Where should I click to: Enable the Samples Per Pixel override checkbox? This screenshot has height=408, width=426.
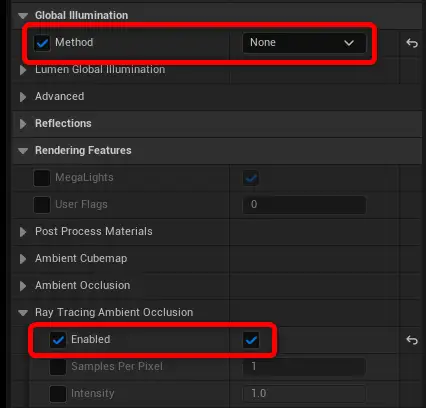click(58, 367)
